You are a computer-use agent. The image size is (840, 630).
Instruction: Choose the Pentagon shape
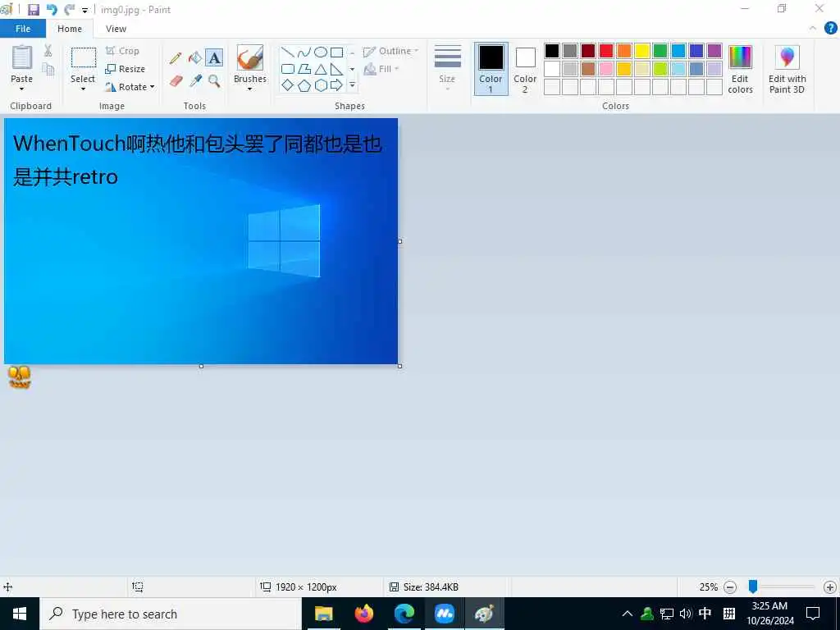point(304,85)
